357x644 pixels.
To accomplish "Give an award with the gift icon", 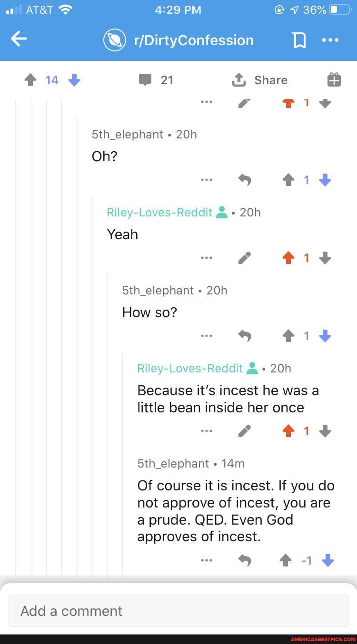I will point(334,80).
